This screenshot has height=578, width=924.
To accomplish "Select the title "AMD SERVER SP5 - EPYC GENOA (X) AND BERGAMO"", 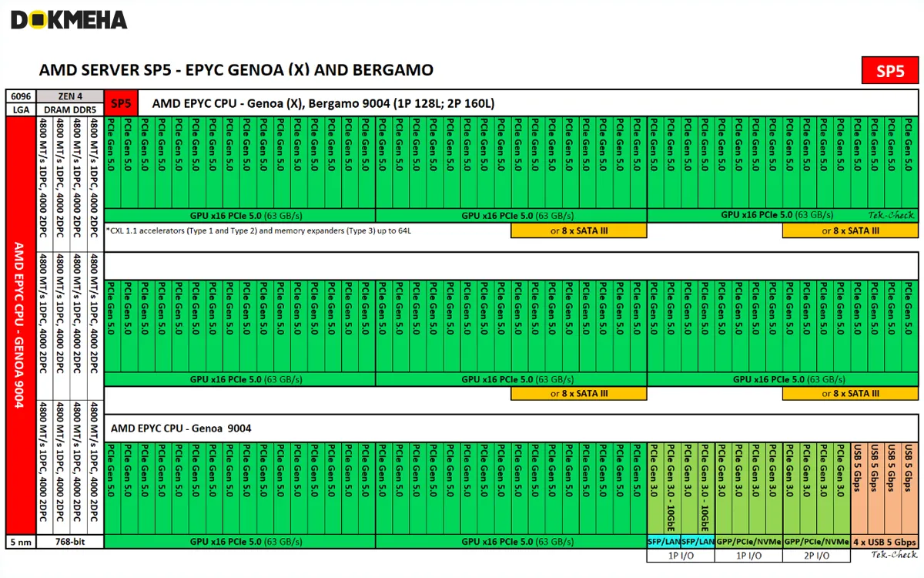I will pyautogui.click(x=236, y=70).
